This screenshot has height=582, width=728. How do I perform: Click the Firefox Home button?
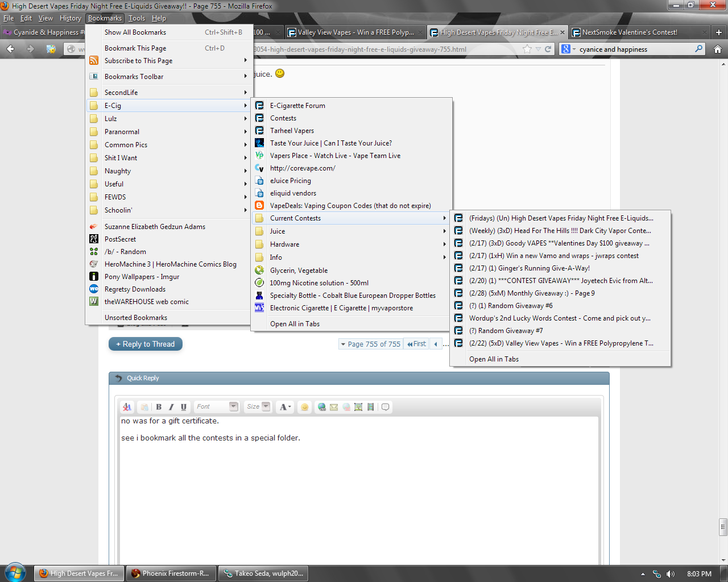[x=718, y=49]
